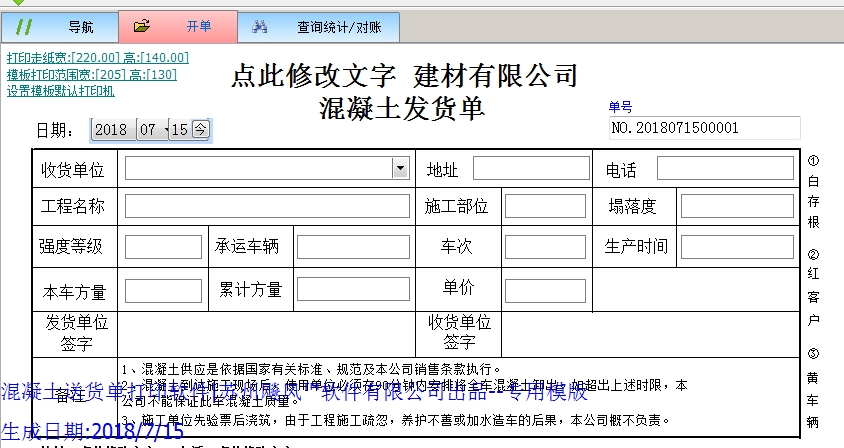Click the 收货单位 combo box

(267, 169)
